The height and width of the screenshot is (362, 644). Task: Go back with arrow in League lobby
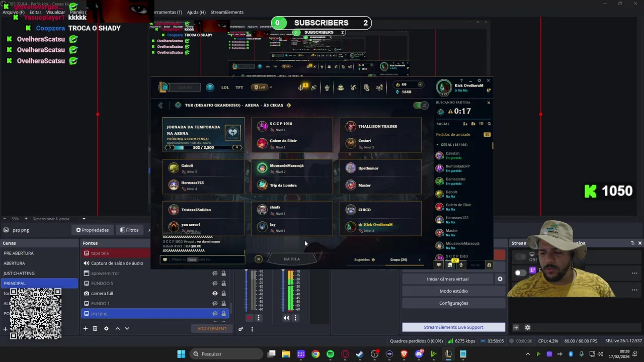(160, 106)
